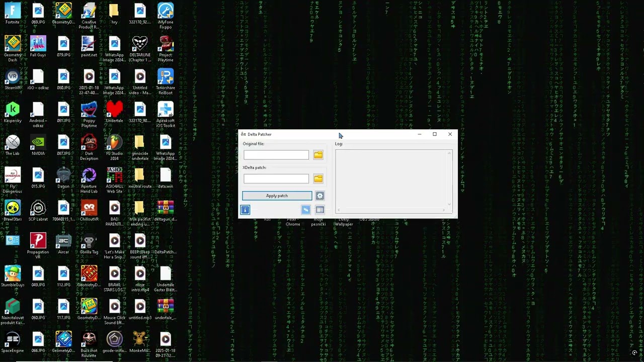This screenshot has width=644, height=362.
Task: Select the deltagun_d... archive file
Action: pyautogui.click(x=166, y=211)
